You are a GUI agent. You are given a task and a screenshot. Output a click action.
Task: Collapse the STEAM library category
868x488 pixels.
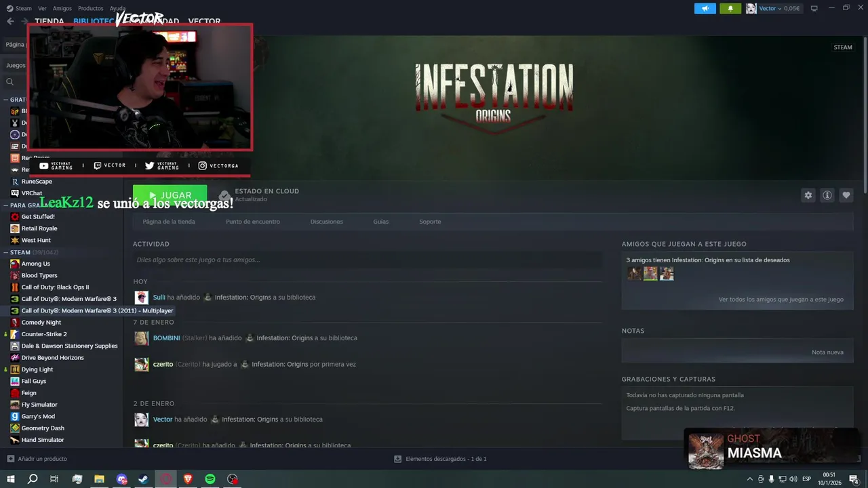[6, 252]
